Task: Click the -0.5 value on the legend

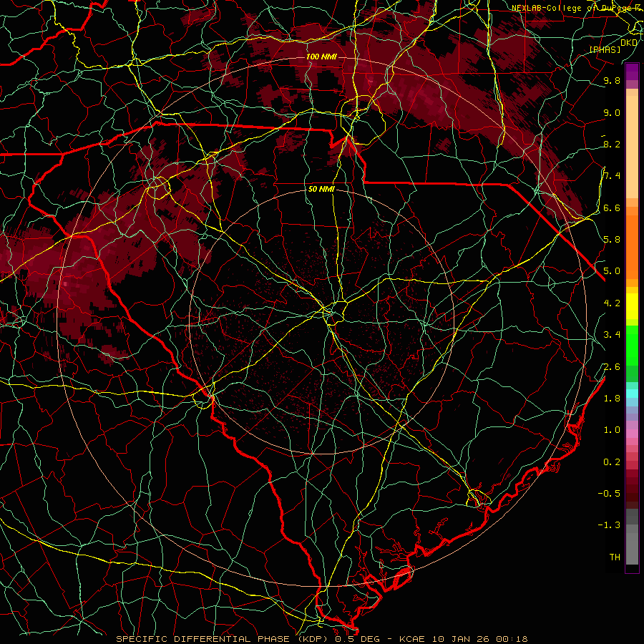Action: 609,494
